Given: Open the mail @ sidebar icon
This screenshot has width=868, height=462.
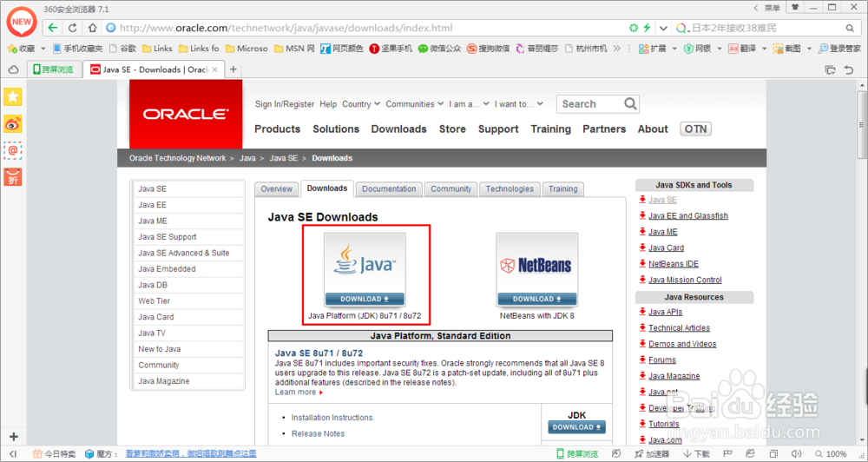Looking at the screenshot, I should click(13, 150).
